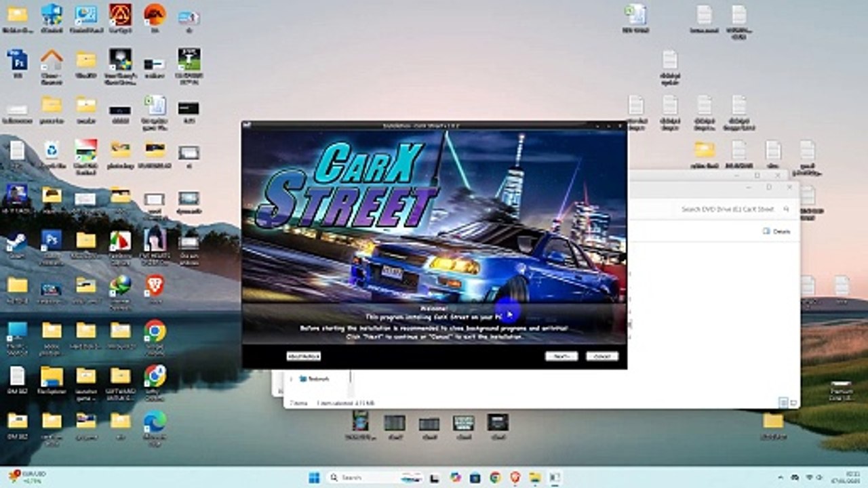Switch File Explorer to details list view icon
868x488 pixels.
tap(783, 403)
